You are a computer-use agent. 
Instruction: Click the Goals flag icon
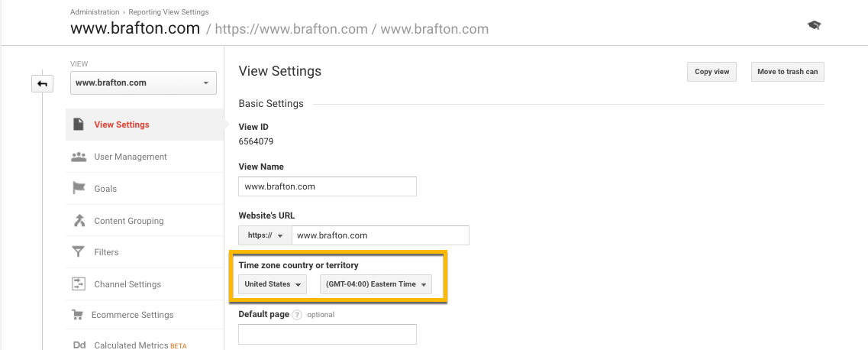[x=79, y=188]
